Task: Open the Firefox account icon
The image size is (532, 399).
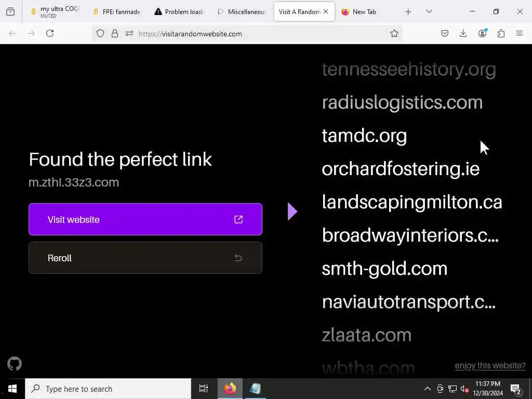Action: click(482, 33)
